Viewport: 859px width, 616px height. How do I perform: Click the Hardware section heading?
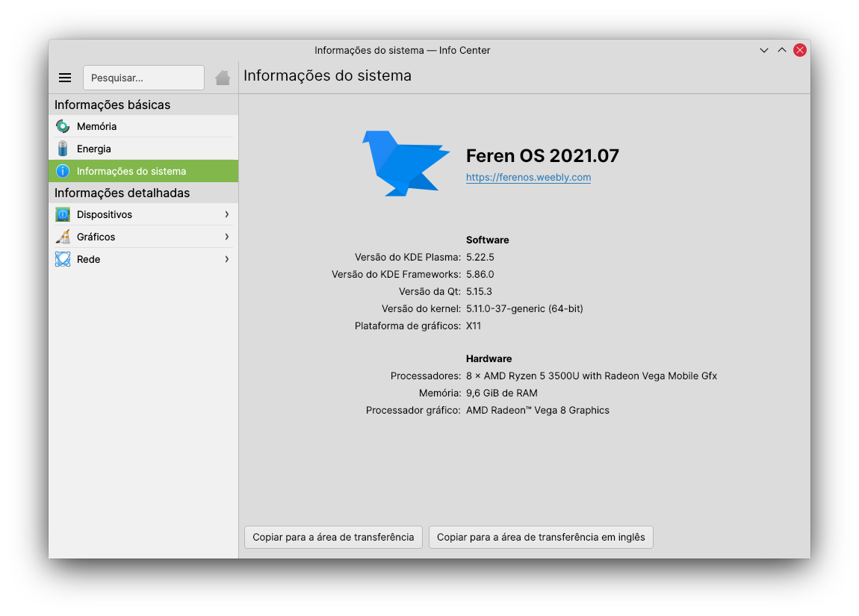(489, 358)
